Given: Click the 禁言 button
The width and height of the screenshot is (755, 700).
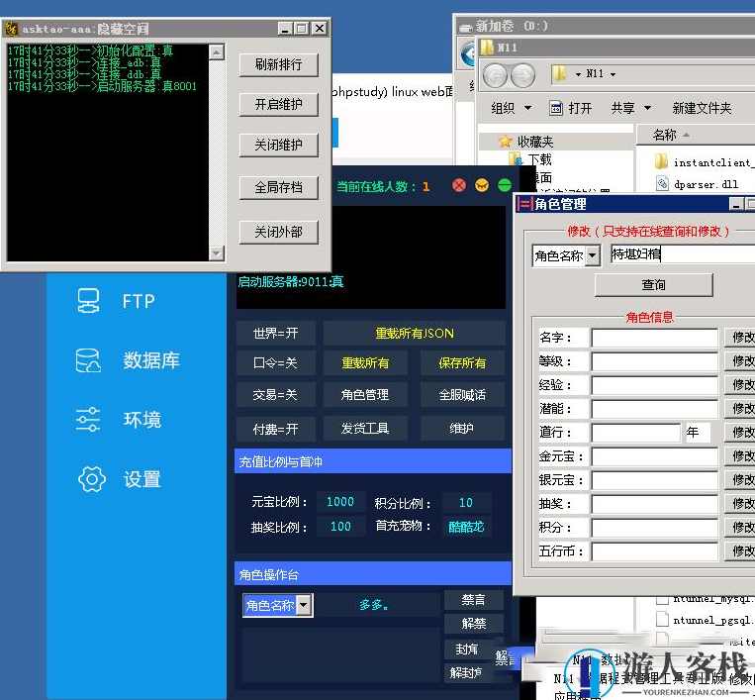Looking at the screenshot, I should pyautogui.click(x=473, y=600).
